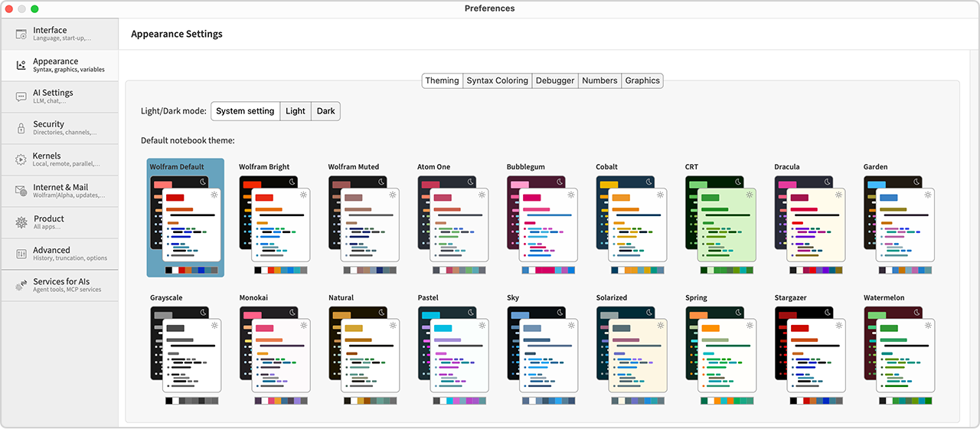Click the sun icon on Monokai light preview
The width and height of the screenshot is (980, 430).
303,326
